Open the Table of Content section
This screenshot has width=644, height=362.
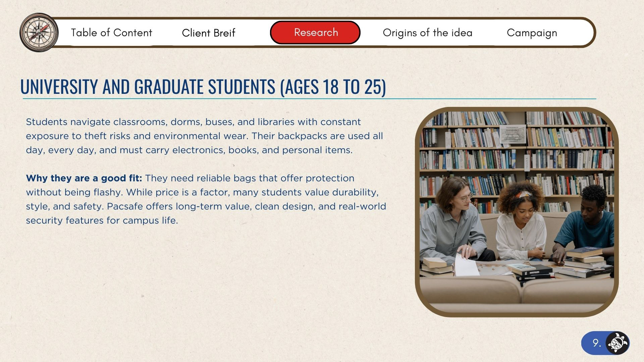(x=111, y=33)
